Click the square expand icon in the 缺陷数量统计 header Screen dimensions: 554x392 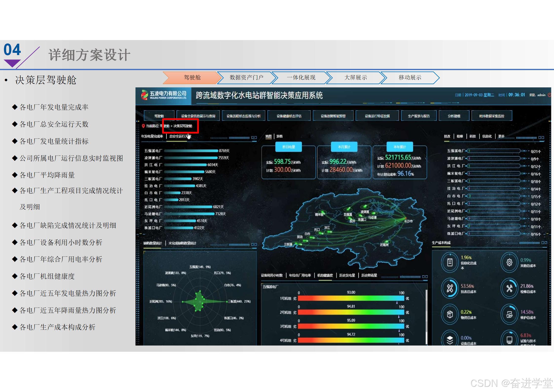pyautogui.click(x=253, y=244)
